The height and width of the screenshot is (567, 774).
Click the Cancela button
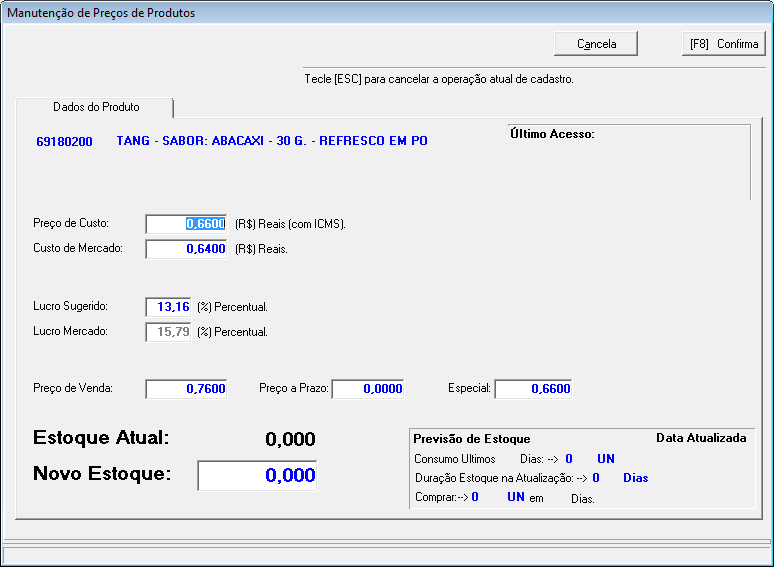pos(596,44)
